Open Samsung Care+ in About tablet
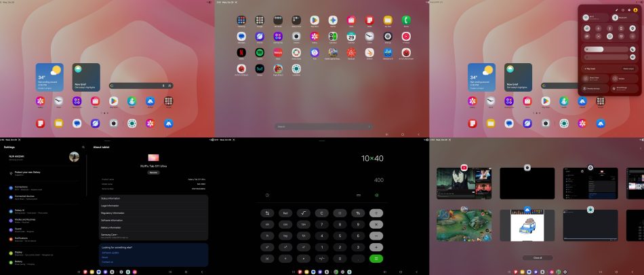 (x=153, y=236)
